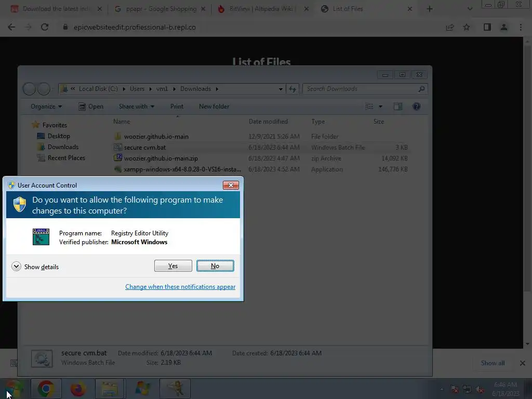Click Yes in User Account Control dialog

(x=173, y=265)
